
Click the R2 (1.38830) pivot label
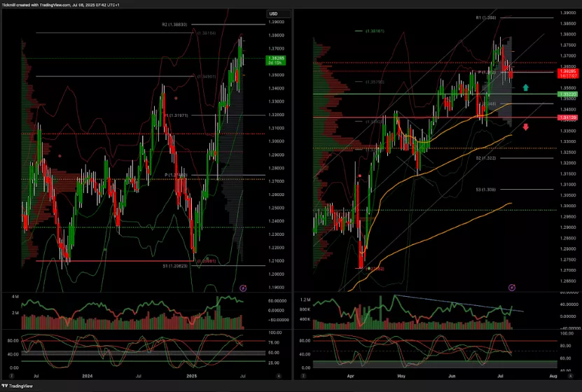pyautogui.click(x=174, y=24)
